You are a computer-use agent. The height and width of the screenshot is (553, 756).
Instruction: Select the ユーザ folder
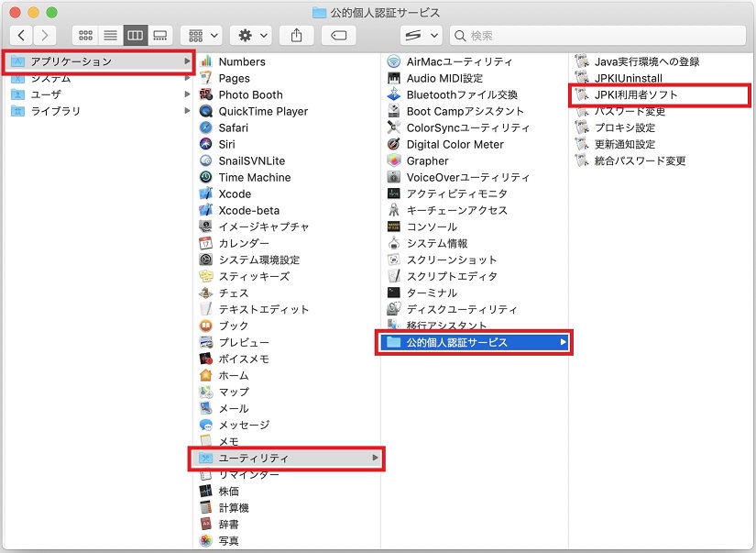pos(98,94)
